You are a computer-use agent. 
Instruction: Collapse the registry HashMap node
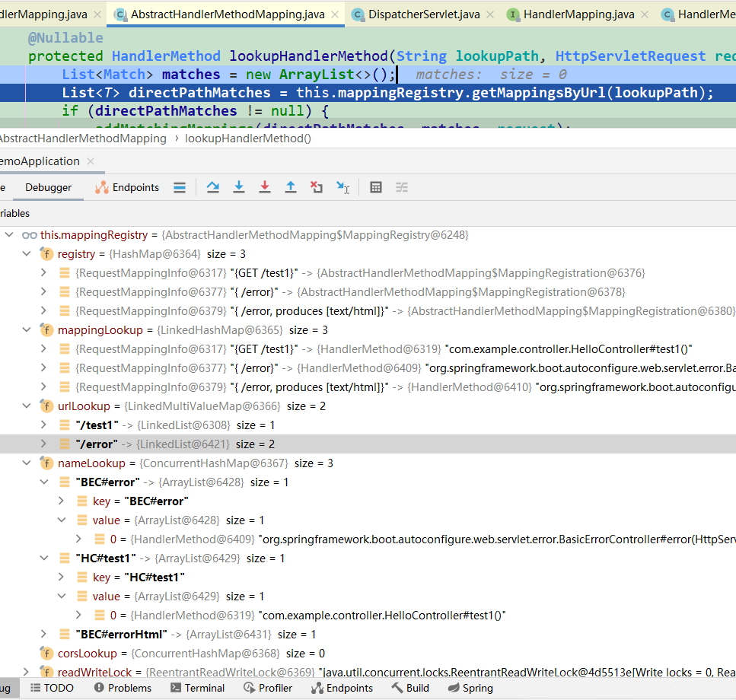(x=27, y=254)
